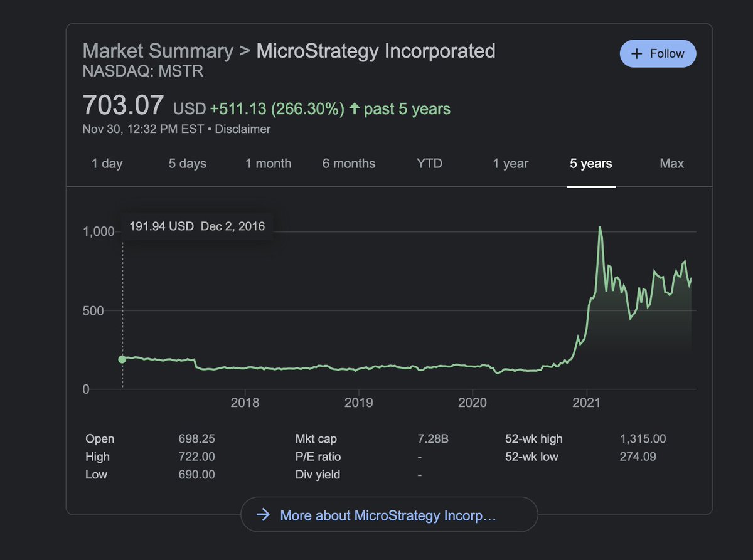Open More about MicroStrategy link
The width and height of the screenshot is (753, 560).
coord(389,515)
